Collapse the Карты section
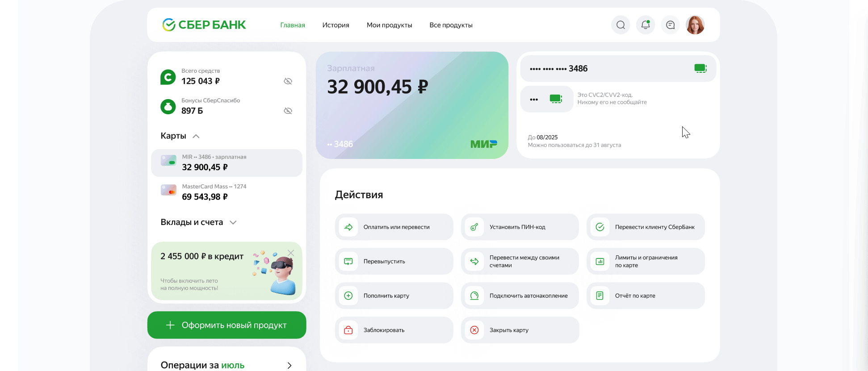868x371 pixels. tap(196, 136)
